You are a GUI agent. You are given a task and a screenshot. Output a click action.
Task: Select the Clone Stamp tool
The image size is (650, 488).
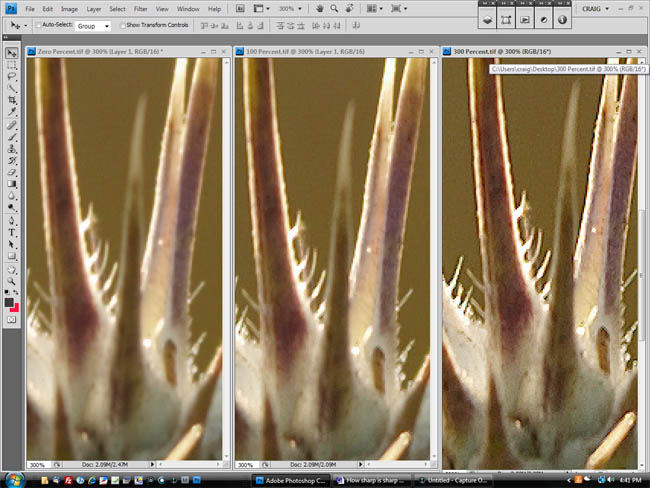coord(12,148)
